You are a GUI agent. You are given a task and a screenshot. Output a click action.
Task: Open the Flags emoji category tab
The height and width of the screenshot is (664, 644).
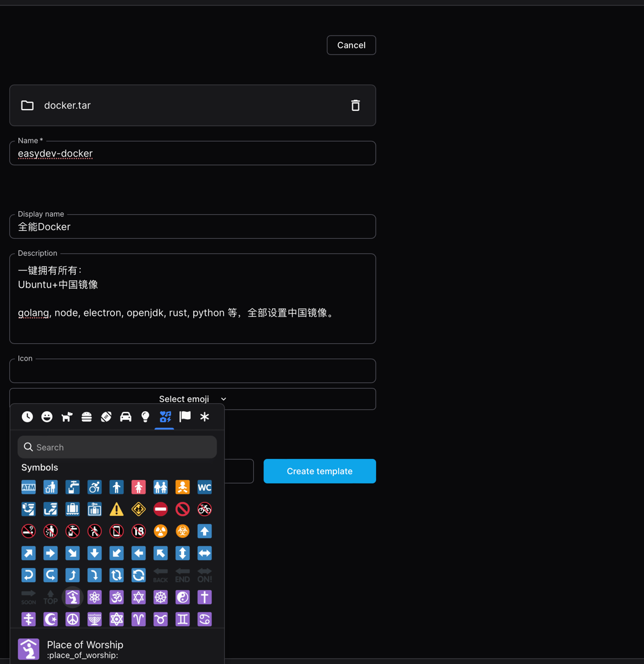click(185, 417)
